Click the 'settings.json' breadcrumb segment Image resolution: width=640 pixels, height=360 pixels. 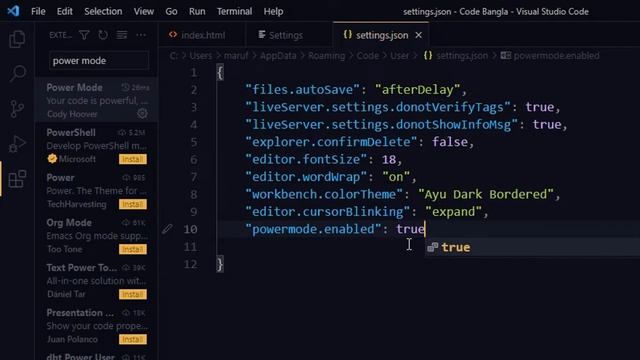462,56
